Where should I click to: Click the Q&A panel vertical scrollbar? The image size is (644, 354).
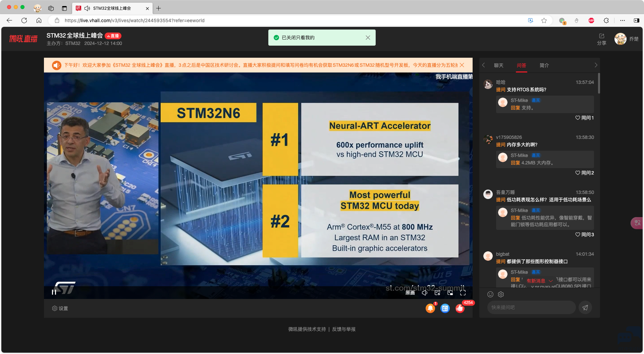click(x=599, y=83)
